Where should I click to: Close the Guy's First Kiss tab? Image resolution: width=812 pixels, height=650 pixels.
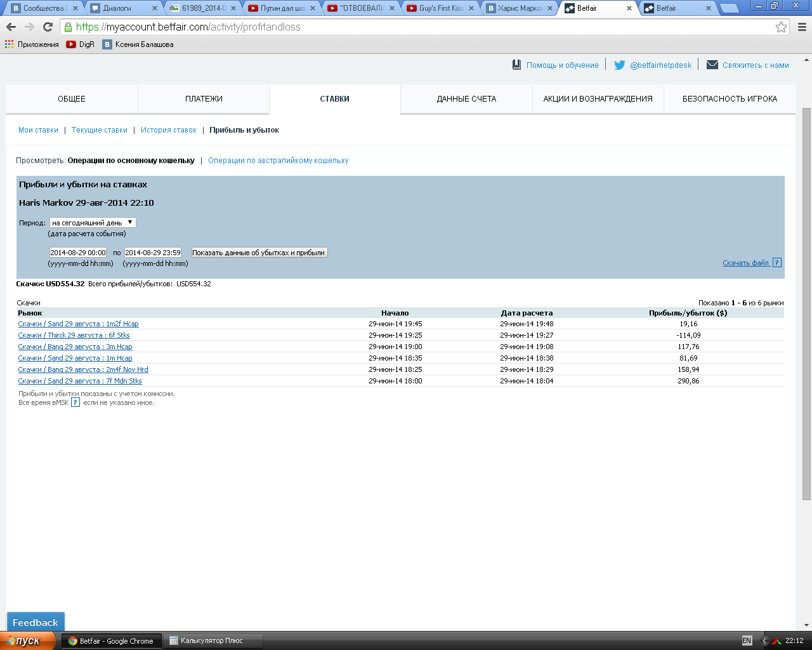pyautogui.click(x=471, y=8)
